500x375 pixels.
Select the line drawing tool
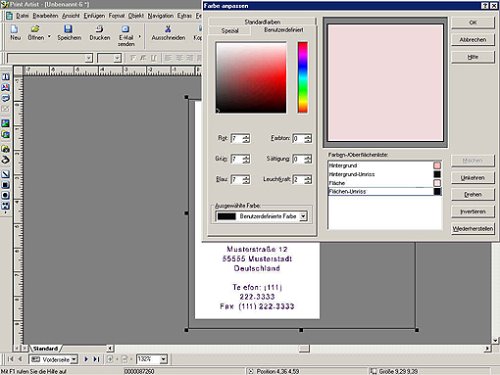6,174
